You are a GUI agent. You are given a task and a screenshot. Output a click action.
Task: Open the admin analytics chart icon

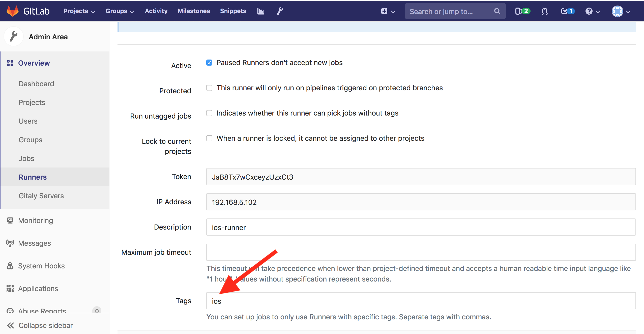pyautogui.click(x=260, y=11)
